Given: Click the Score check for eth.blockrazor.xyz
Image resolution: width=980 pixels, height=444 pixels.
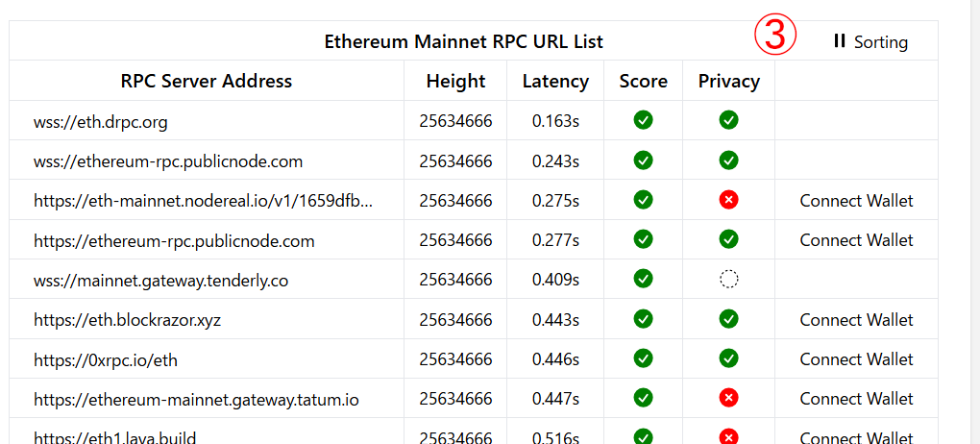Looking at the screenshot, I should point(643,318).
